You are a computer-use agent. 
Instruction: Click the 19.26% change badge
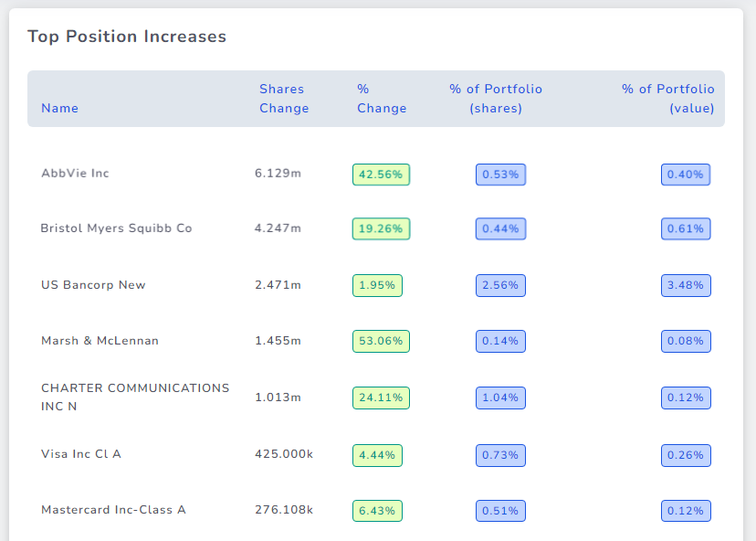pyautogui.click(x=381, y=228)
